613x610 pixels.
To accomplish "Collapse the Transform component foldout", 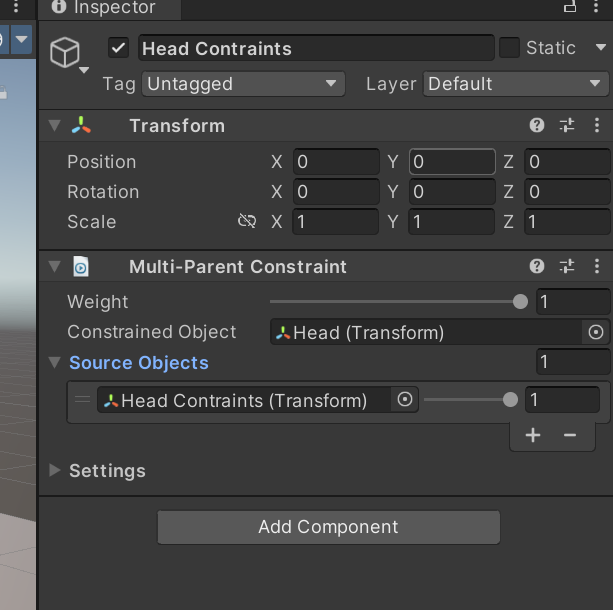I will coord(55,126).
